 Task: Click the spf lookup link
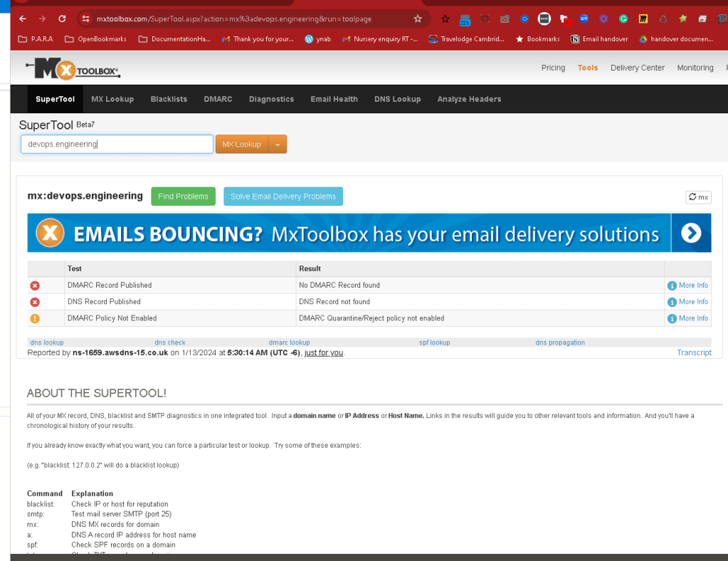point(435,342)
